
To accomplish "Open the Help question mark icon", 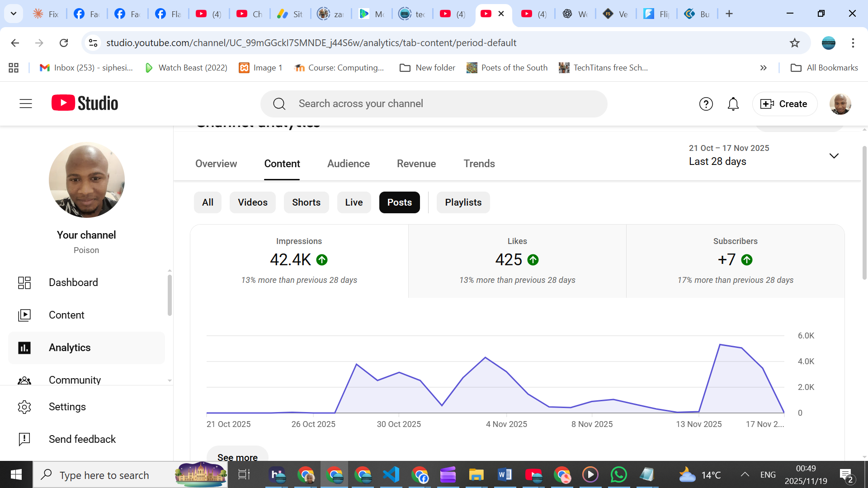I will pyautogui.click(x=706, y=104).
